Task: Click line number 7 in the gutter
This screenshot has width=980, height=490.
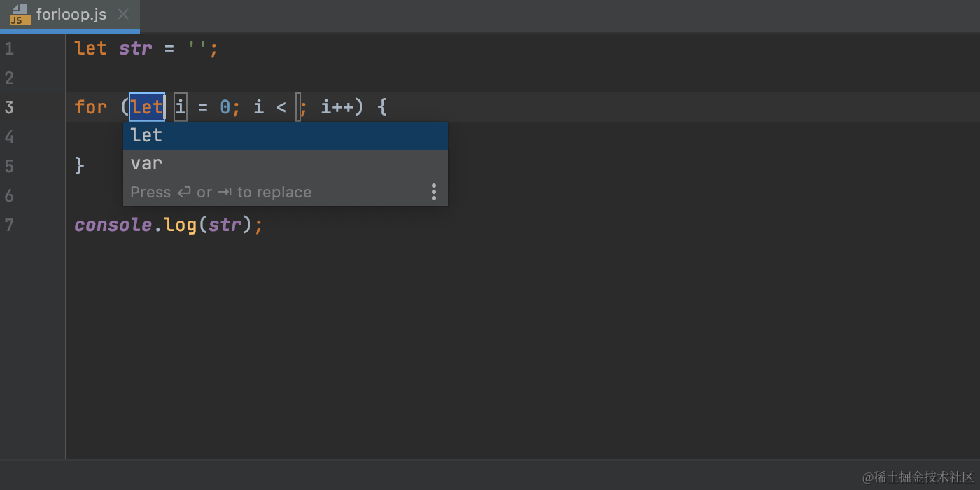Action: [9, 225]
